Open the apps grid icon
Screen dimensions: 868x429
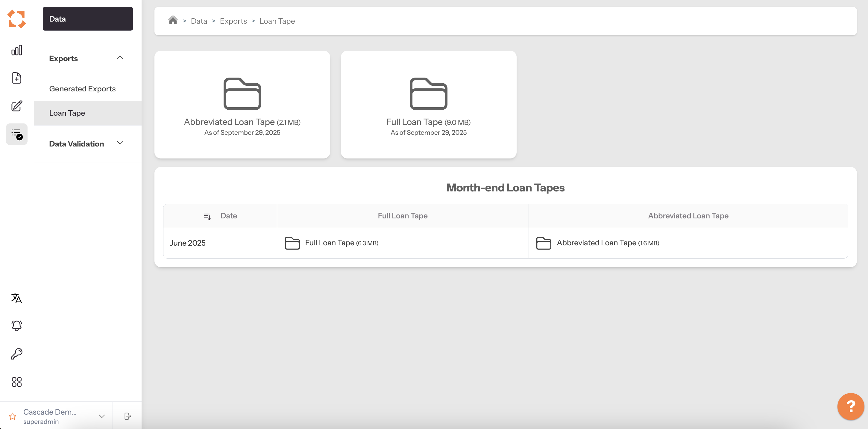click(x=16, y=382)
